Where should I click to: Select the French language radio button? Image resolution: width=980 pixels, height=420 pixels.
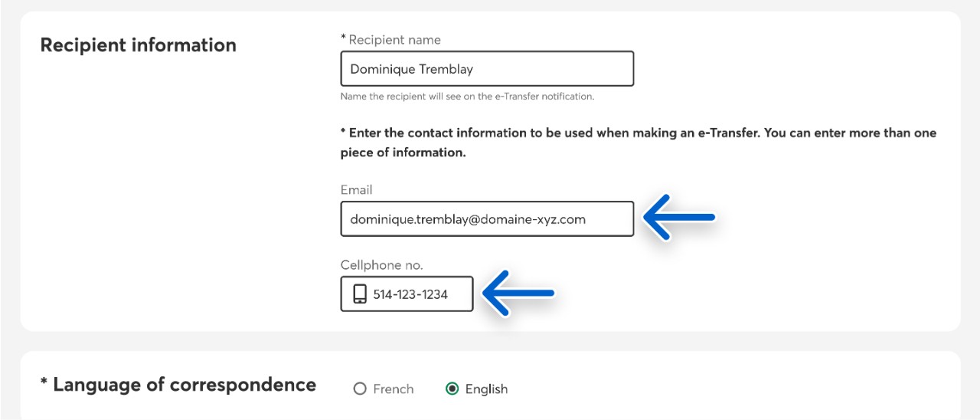pyautogui.click(x=360, y=389)
